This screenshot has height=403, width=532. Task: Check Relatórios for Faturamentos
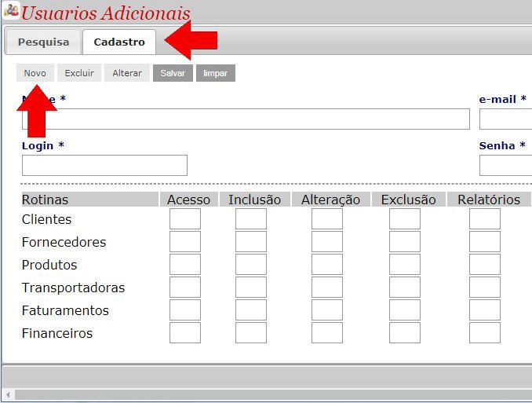coord(485,310)
